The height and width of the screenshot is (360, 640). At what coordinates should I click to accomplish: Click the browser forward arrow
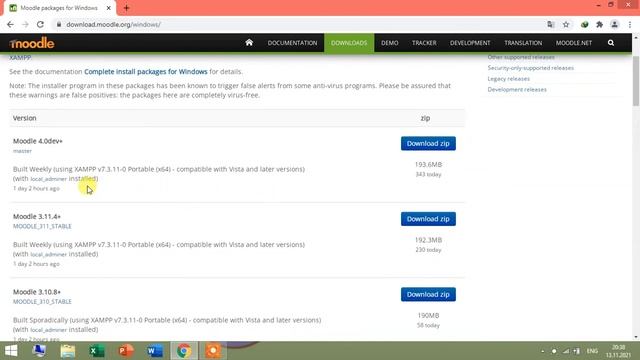(25, 24)
